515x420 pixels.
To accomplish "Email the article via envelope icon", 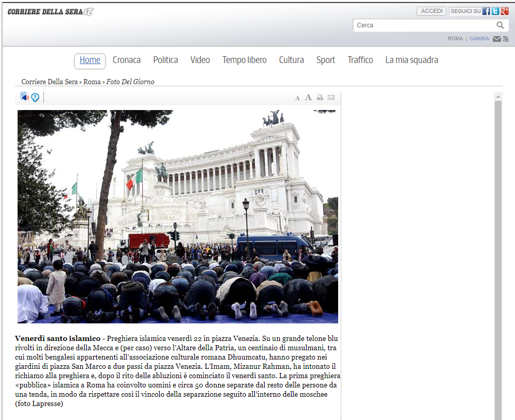I will point(331,98).
